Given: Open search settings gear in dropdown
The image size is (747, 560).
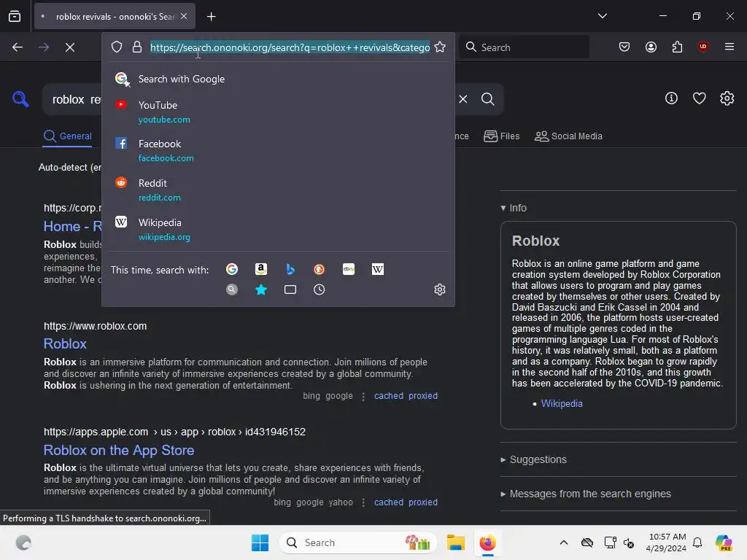Looking at the screenshot, I should pos(440,289).
